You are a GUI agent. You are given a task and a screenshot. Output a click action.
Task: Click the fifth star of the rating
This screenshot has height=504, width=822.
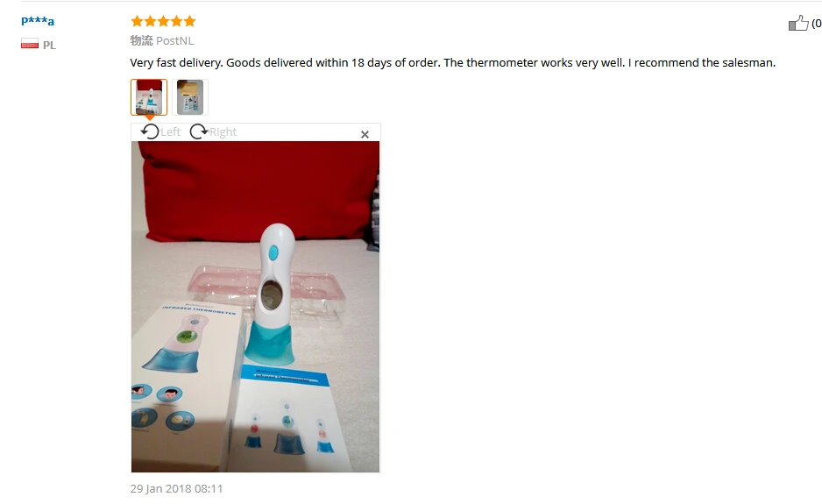[x=189, y=21]
